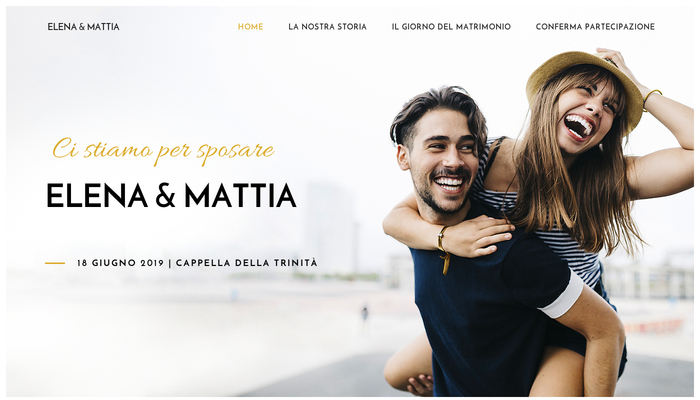The height and width of the screenshot is (400, 700).
Task: Click the 'Ci stiamo per sposare' script text
Action: (x=163, y=150)
